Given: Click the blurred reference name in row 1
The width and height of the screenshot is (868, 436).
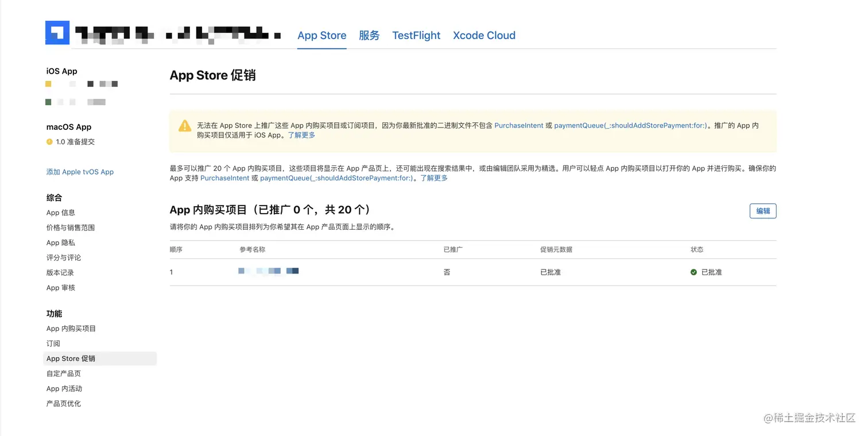Looking at the screenshot, I should (269, 271).
